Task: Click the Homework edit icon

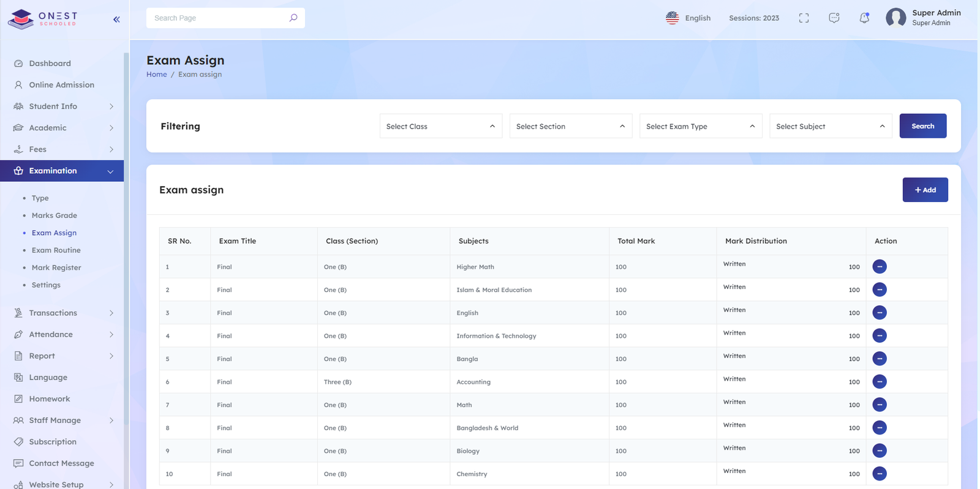Action: 18,398
